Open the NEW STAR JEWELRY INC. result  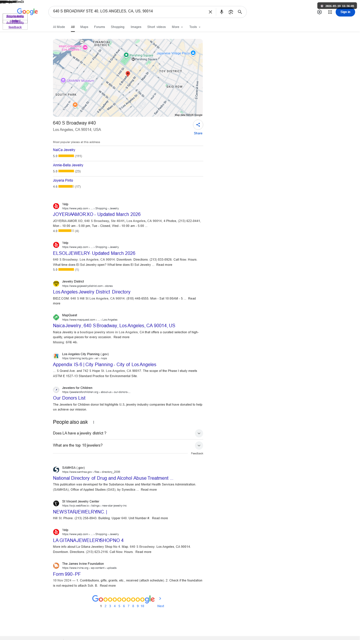(x=80, y=512)
